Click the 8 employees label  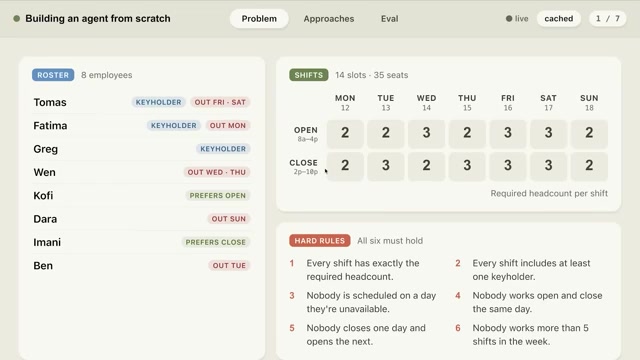click(107, 75)
